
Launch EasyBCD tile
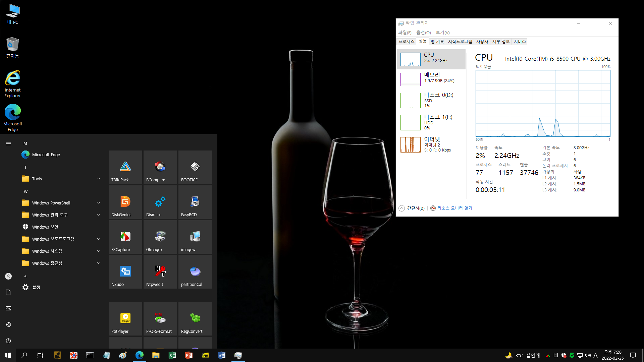[195, 202]
